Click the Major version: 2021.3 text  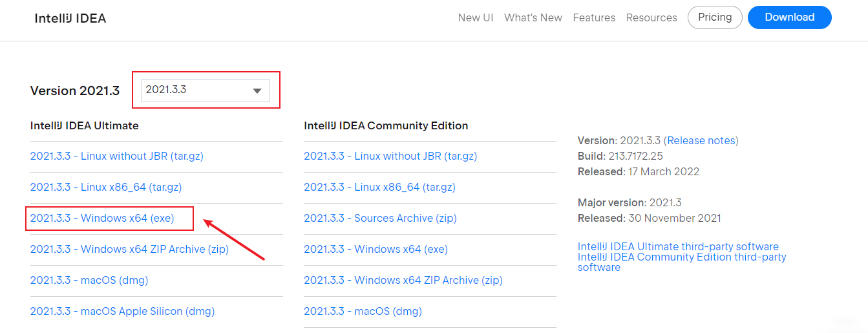pos(630,203)
